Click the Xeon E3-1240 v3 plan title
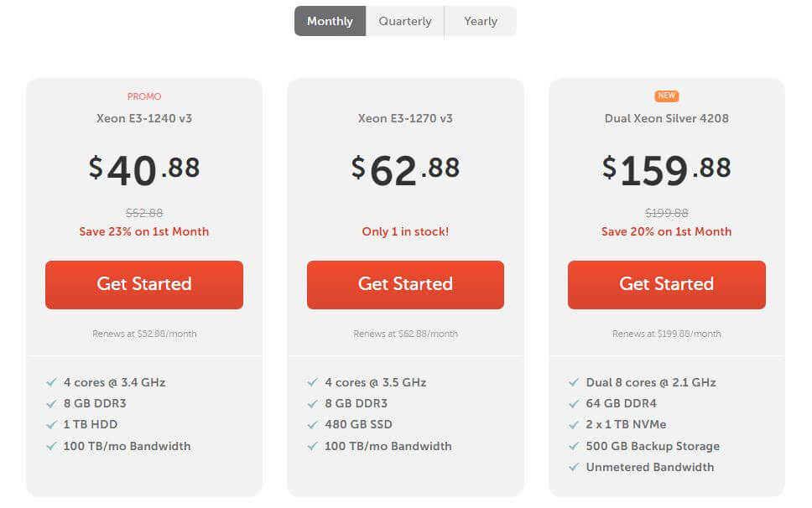812x508 pixels. tap(144, 118)
